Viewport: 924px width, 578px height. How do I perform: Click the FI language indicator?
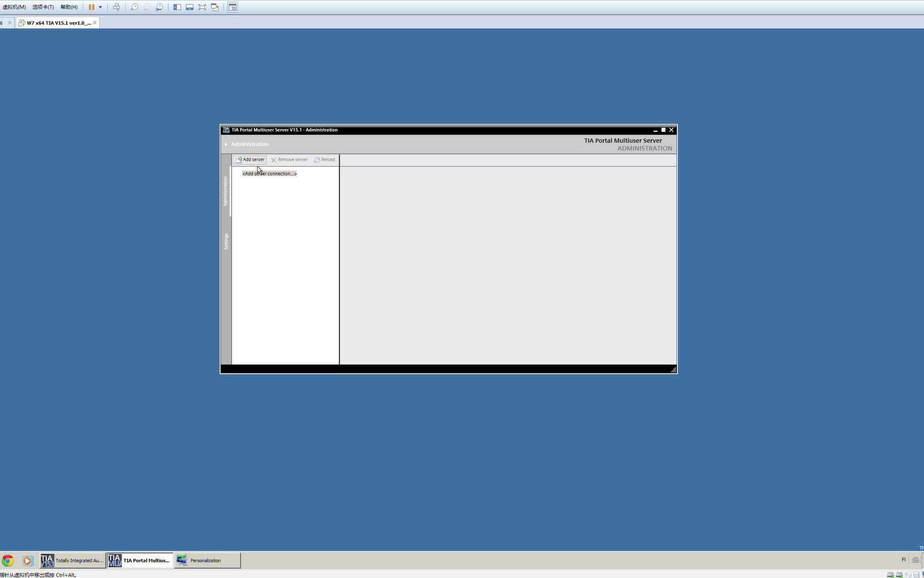tap(903, 560)
